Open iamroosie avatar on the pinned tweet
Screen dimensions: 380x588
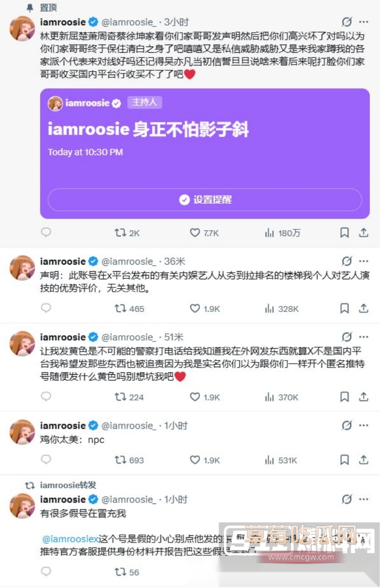(x=22, y=28)
